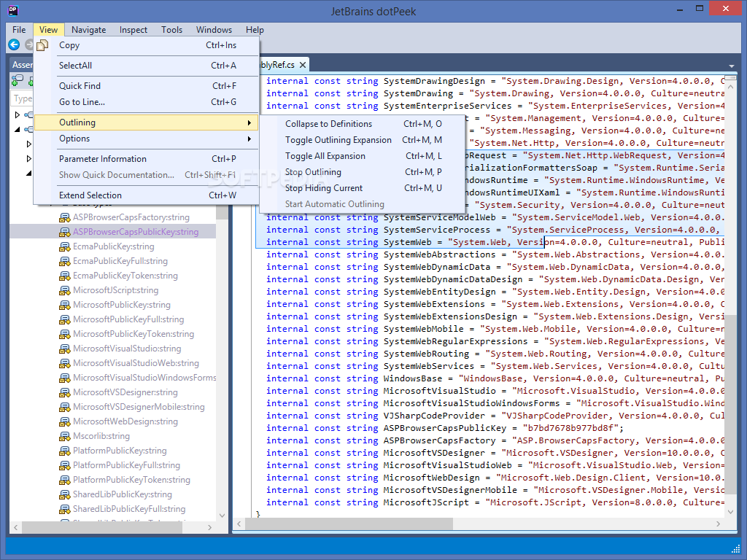Choose Go to Line... menu entry
This screenshot has width=747, height=560.
[x=147, y=102]
